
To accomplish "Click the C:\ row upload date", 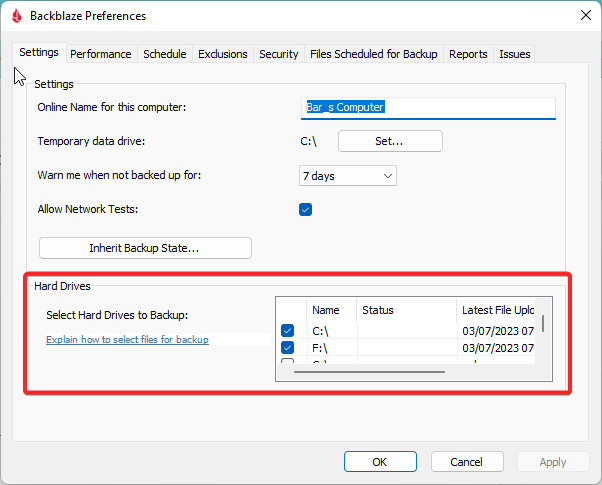I will pos(498,331).
